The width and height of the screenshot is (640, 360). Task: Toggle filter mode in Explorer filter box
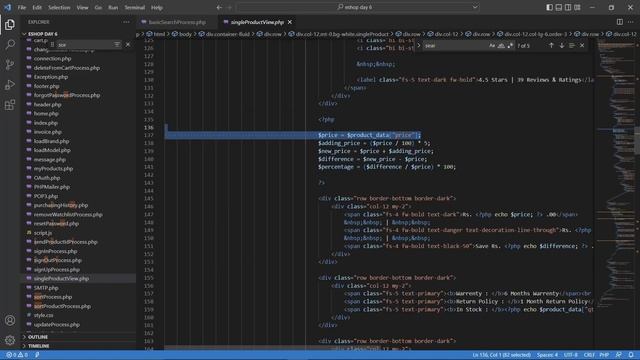coord(117,44)
